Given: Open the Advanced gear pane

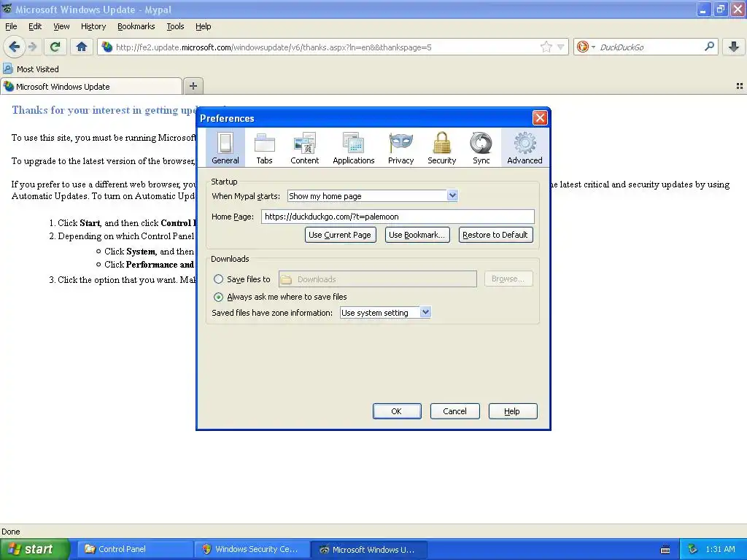Looking at the screenshot, I should (525, 147).
